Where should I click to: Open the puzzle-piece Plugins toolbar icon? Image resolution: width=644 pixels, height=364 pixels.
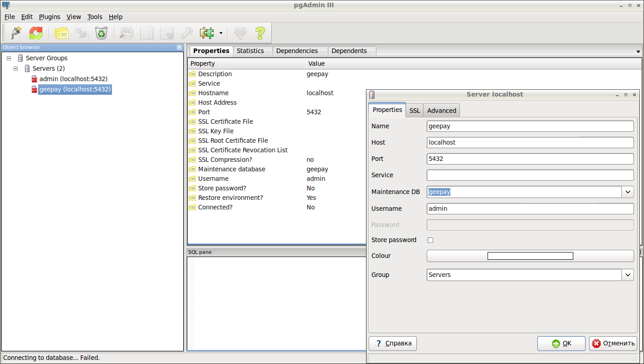207,33
